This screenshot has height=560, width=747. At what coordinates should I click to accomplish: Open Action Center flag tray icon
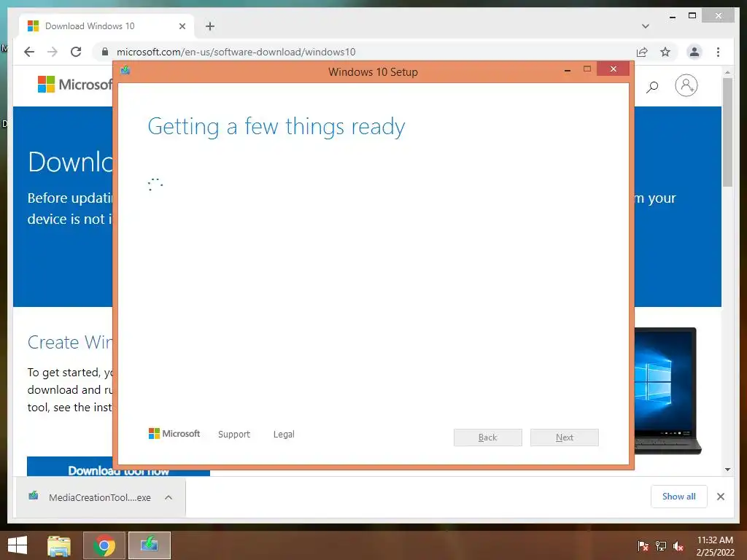pos(643,546)
